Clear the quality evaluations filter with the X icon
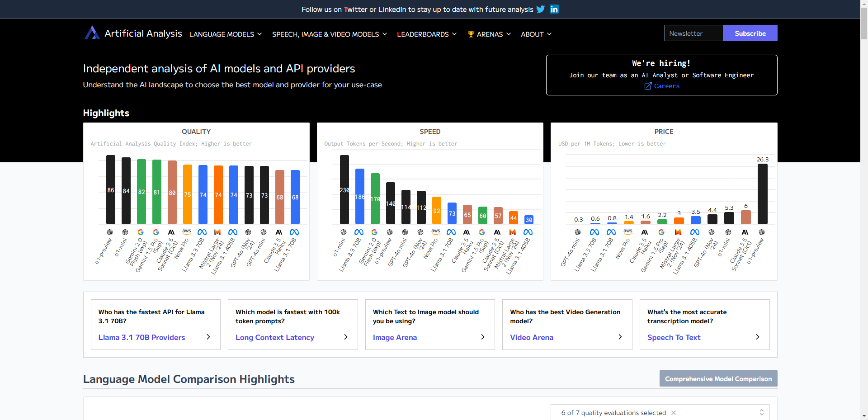 click(673, 413)
